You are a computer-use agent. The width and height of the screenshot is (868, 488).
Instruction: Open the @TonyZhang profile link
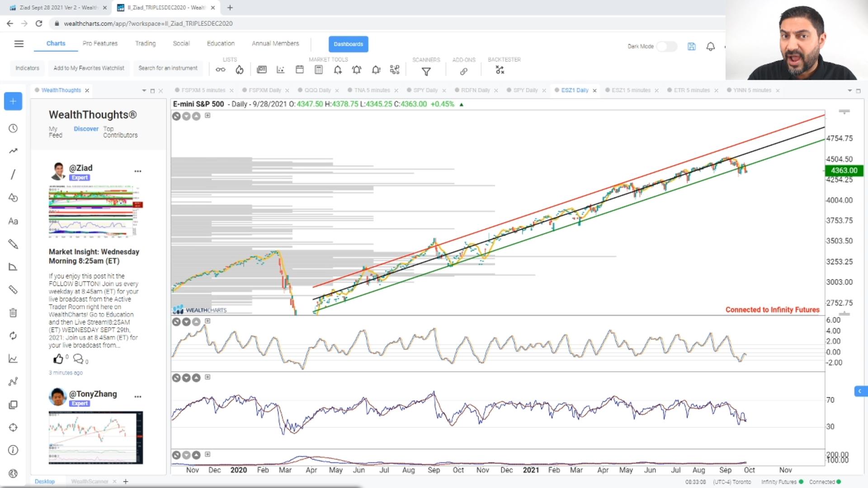(x=93, y=394)
